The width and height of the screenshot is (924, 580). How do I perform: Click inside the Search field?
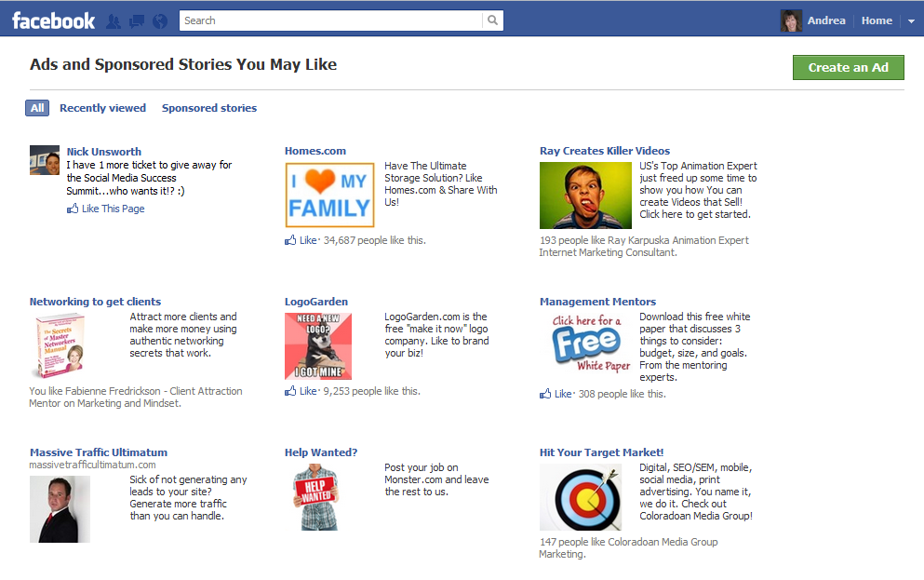[330, 20]
